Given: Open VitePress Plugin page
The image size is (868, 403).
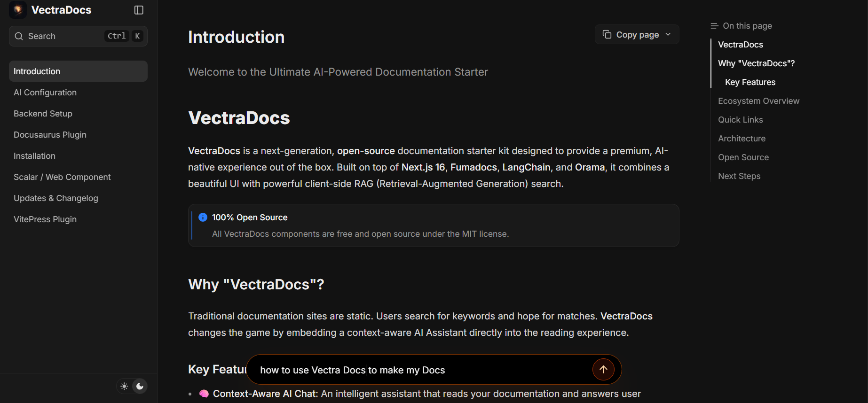Looking at the screenshot, I should 78,219.
